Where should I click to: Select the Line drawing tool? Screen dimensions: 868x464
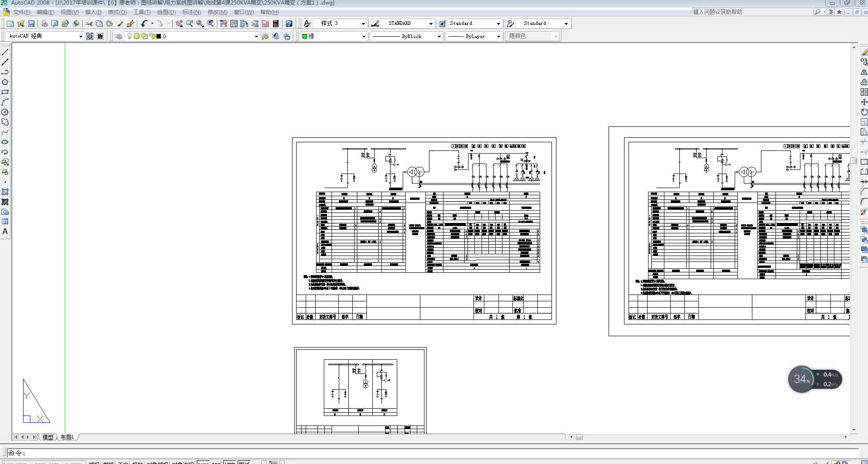point(5,52)
